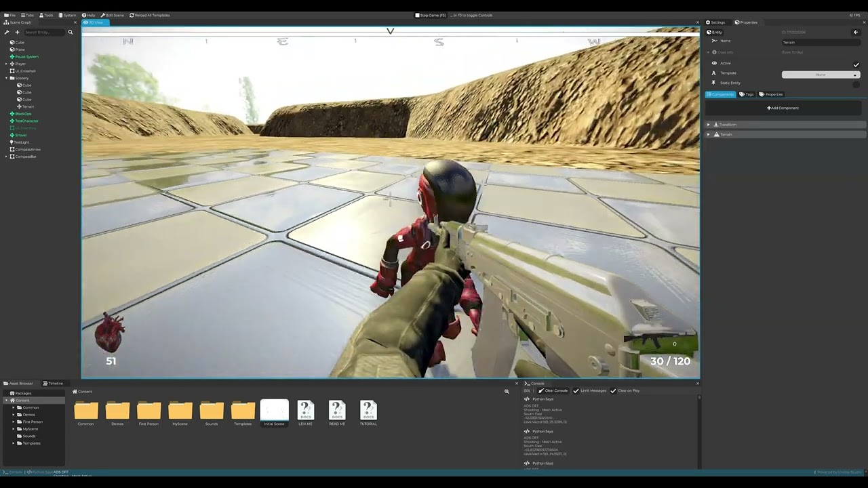Select the Sounds folder in asset tree
Screen dimensions: 868x488
tap(26, 436)
